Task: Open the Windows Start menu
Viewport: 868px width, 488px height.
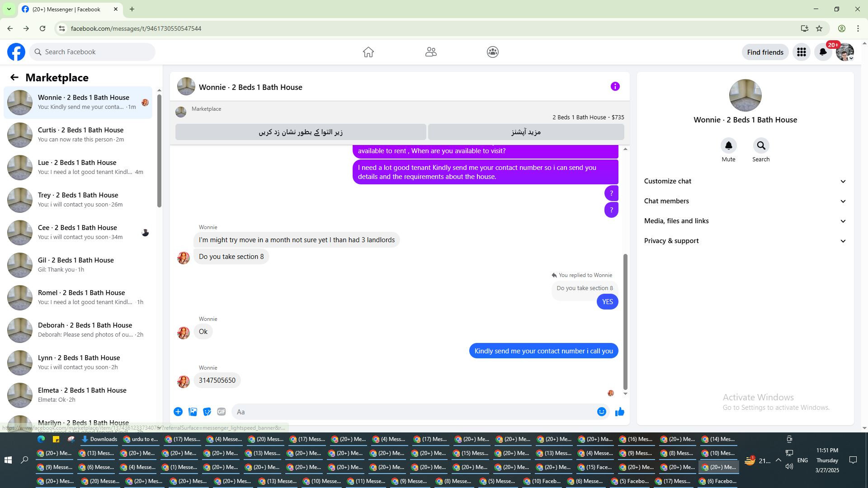Action: coord(8,460)
